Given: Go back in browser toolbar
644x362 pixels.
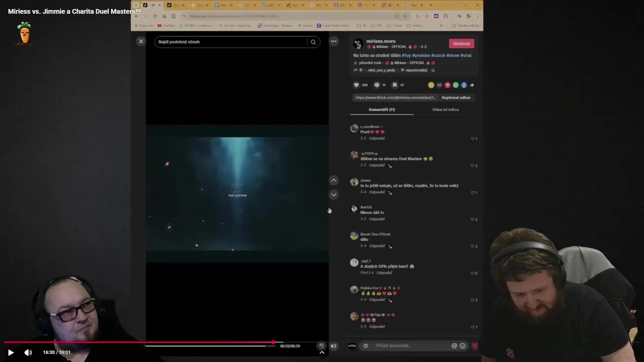Looking at the screenshot, I should coord(136,16).
